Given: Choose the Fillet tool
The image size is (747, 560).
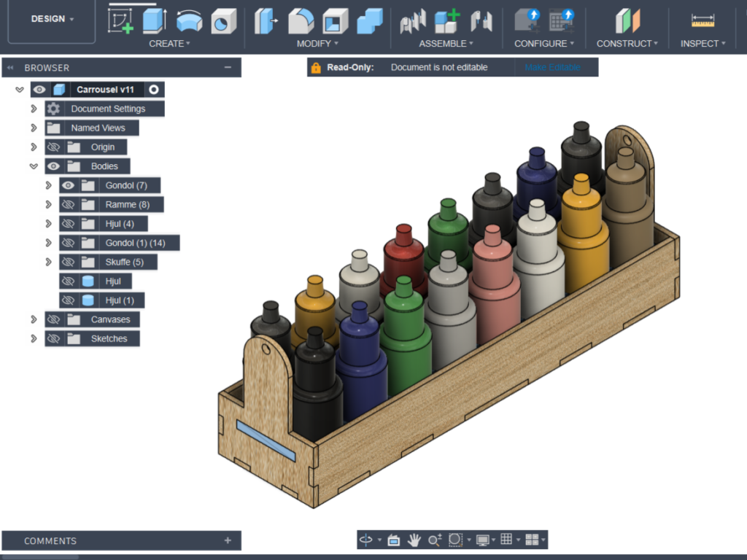Looking at the screenshot, I should (x=301, y=20).
